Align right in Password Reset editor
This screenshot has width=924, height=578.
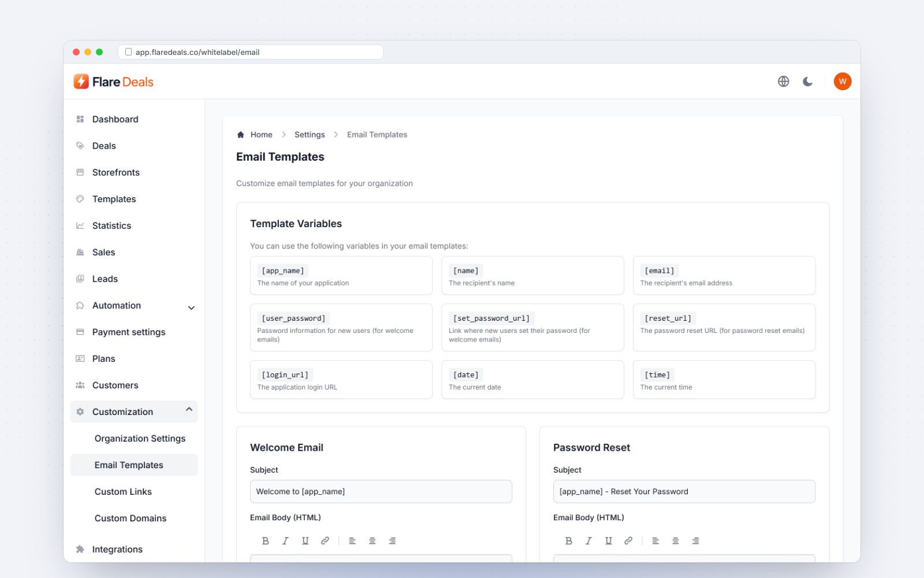point(695,541)
